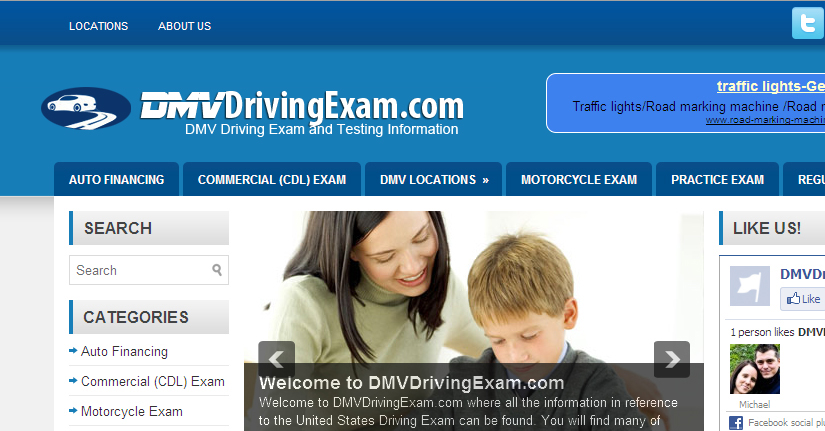Advance to next slide arrow
Image resolution: width=825 pixels, height=431 pixels.
(x=672, y=359)
